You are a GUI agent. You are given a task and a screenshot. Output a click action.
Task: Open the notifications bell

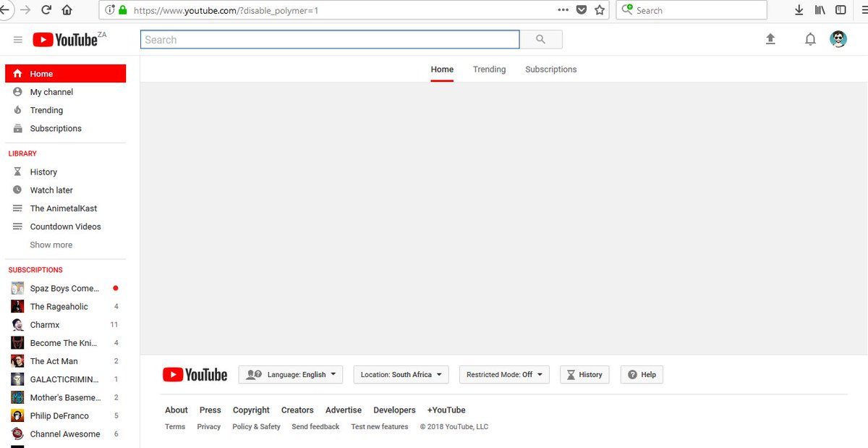(810, 39)
